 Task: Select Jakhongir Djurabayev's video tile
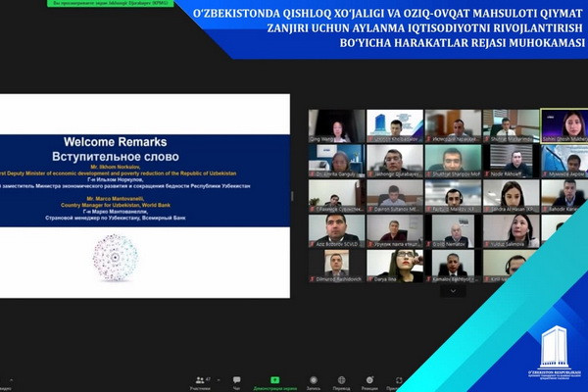pos(392,161)
